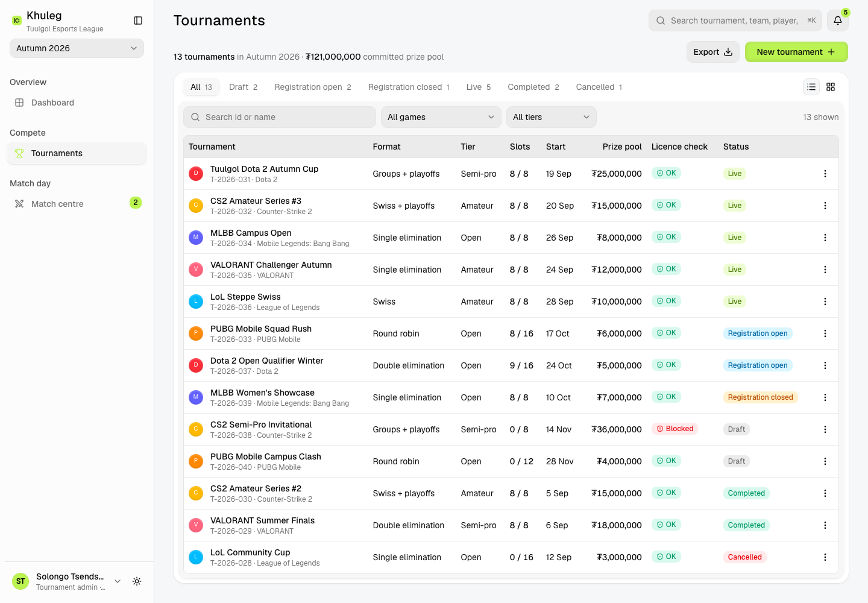
Task: Focus the Search id or name field
Action: [280, 117]
